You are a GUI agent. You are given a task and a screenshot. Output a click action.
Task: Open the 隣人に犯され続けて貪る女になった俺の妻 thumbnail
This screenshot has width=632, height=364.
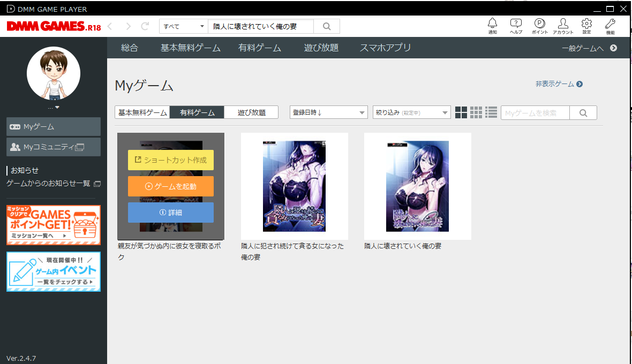[294, 186]
